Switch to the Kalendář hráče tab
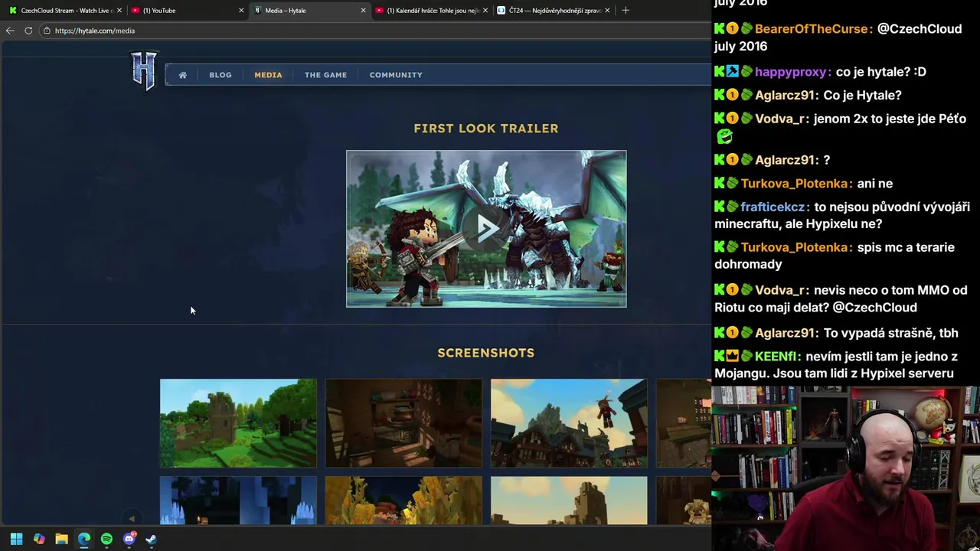The height and width of the screenshot is (551, 980). pos(431,10)
